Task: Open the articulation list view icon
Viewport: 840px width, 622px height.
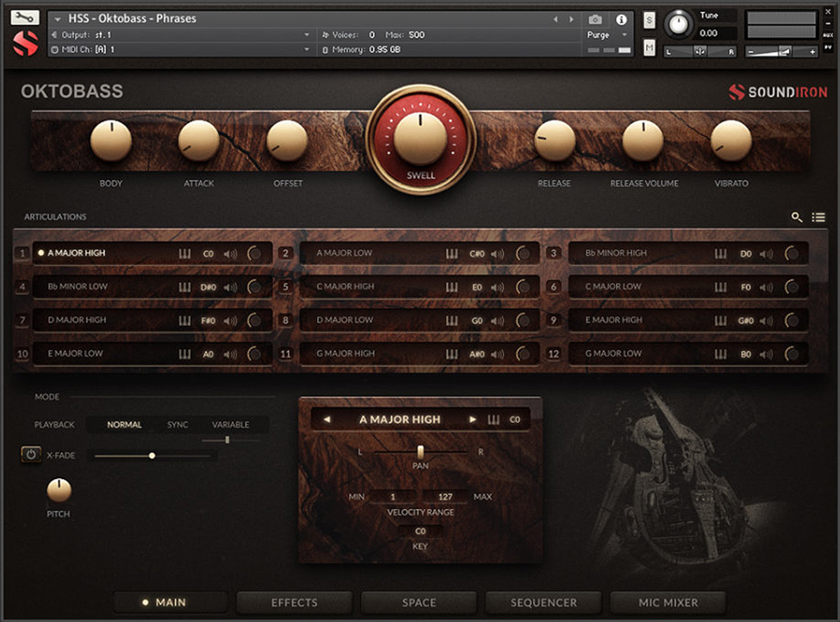Action: [818, 217]
